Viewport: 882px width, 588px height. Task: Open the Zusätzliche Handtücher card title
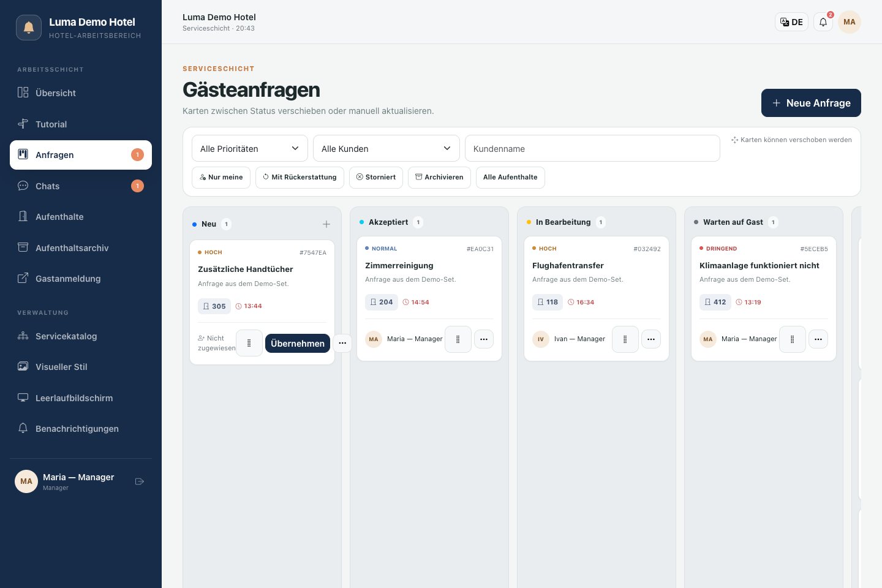(x=245, y=269)
